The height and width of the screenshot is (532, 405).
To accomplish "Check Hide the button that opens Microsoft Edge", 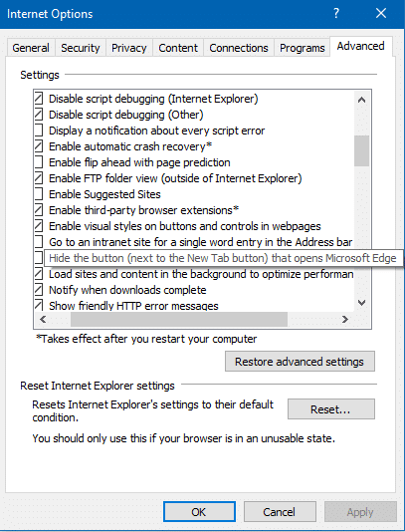I will 39,257.
